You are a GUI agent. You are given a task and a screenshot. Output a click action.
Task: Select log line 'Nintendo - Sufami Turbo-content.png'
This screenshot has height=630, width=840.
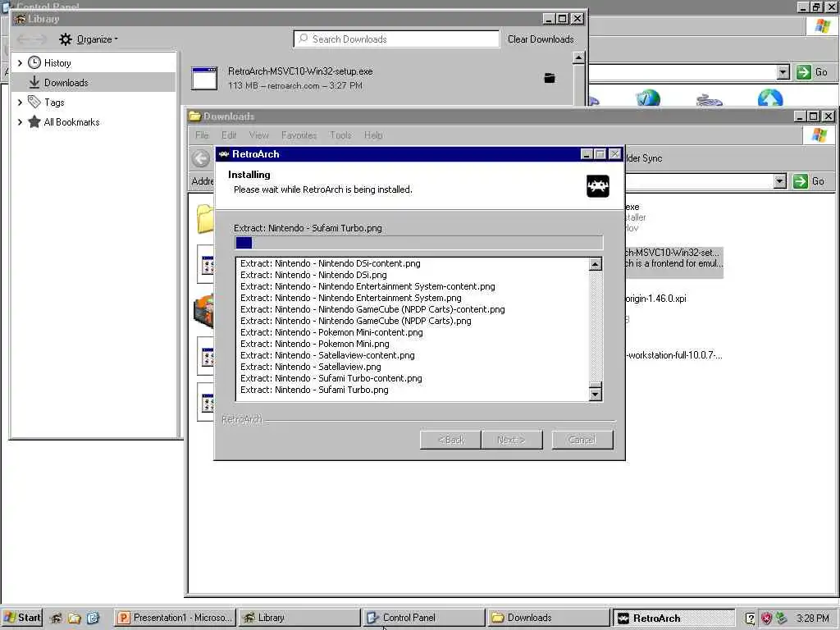331,378
